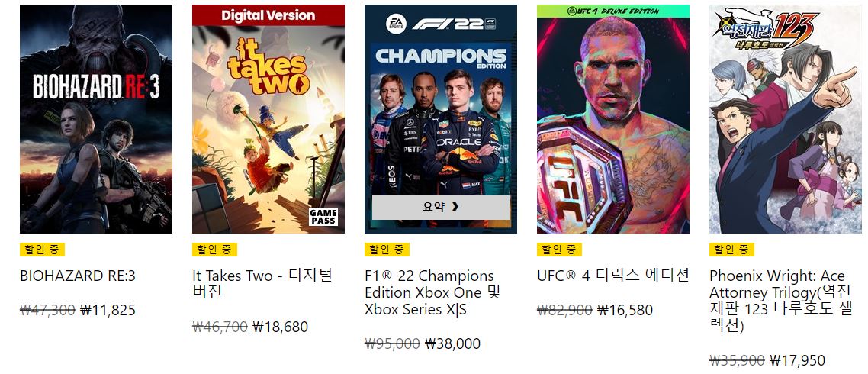Screen dimensions: 868x374
Task: Click the 요약 summary button on F1 22
Action: pyautogui.click(x=441, y=207)
